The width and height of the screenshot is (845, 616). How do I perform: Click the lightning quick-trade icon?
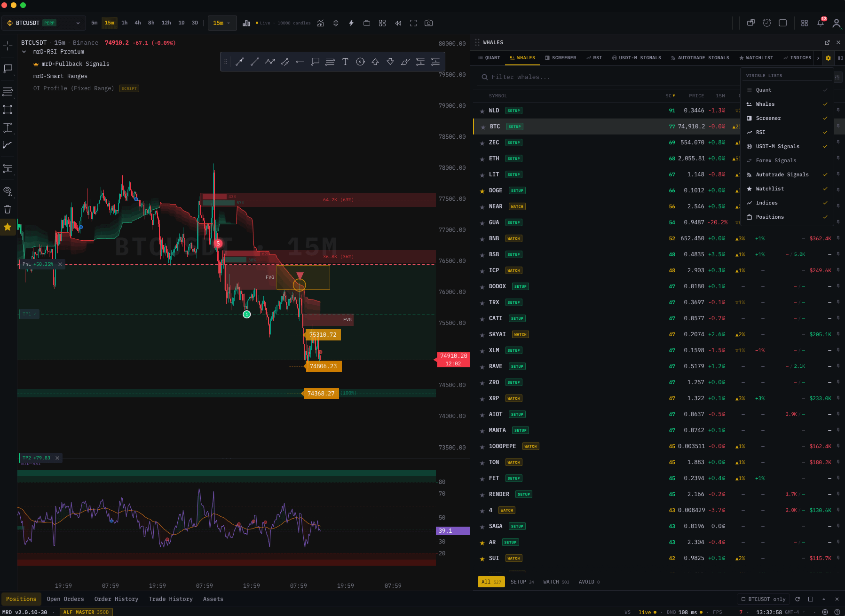351,23
